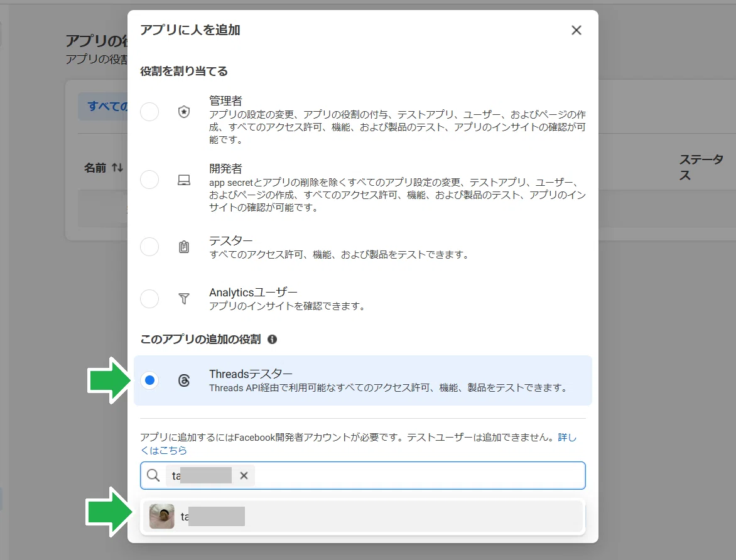Choose the suggested user from dropdown

click(x=363, y=516)
